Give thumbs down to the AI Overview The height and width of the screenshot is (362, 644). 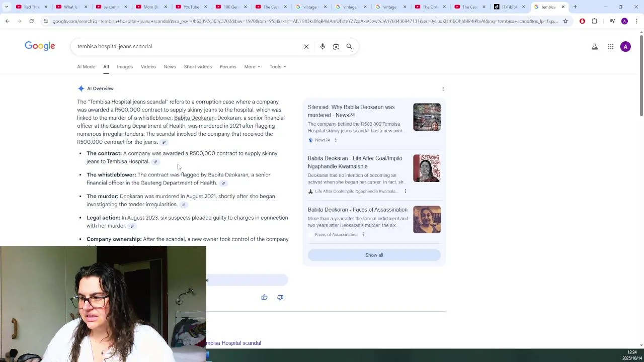pyautogui.click(x=280, y=297)
